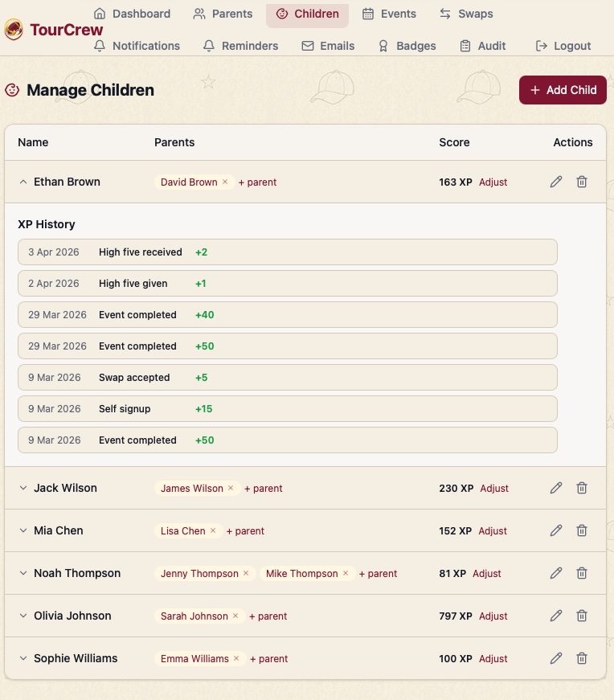This screenshot has width=614, height=700.
Task: Remove Sarah Johnson parent tag via x
Action: tap(235, 616)
